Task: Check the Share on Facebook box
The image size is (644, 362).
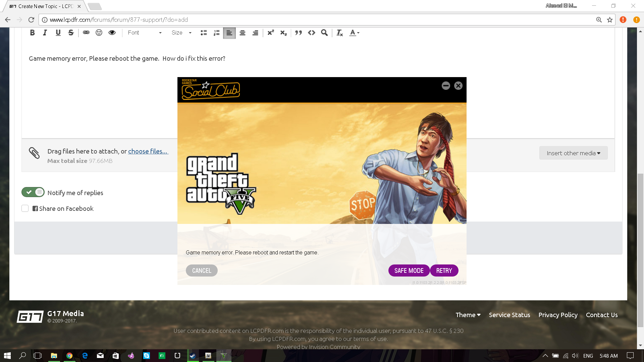Action: (25, 208)
